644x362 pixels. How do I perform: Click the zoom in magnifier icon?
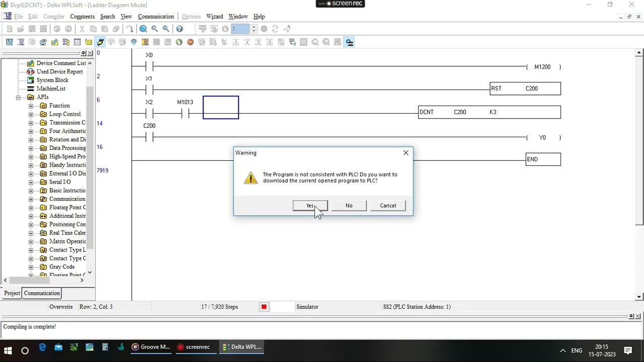click(154, 29)
